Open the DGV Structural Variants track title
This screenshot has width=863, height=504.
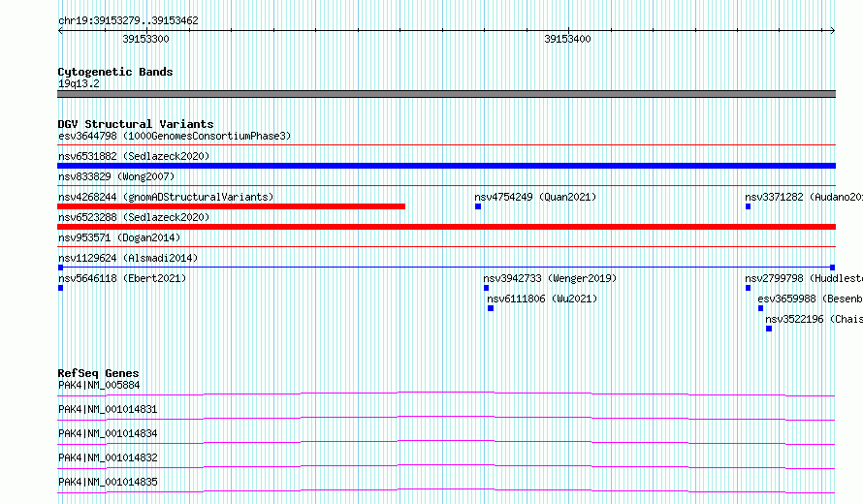pos(136,124)
